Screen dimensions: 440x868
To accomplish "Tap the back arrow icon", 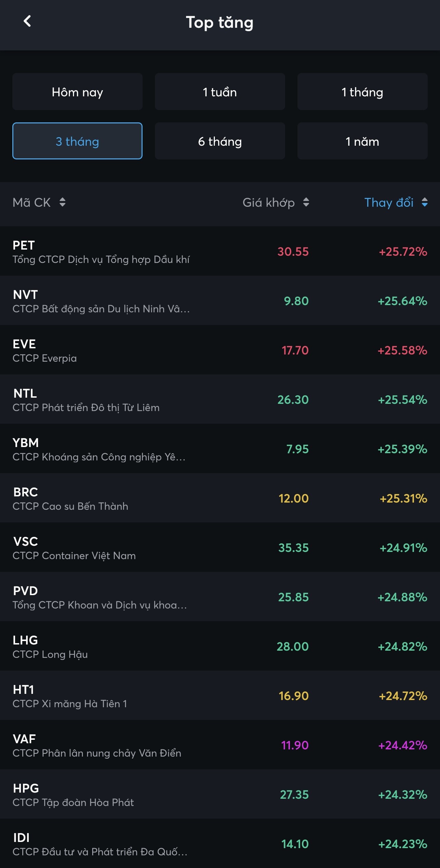I will pyautogui.click(x=27, y=21).
